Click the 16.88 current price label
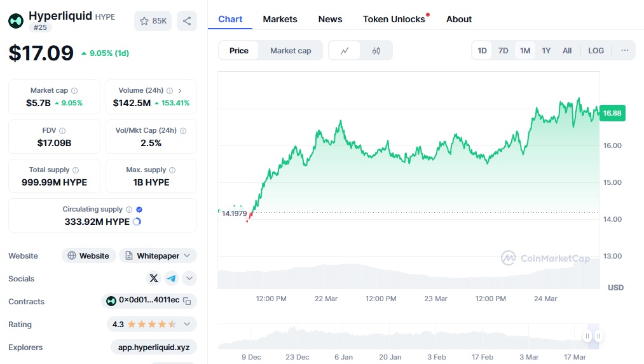Viewport: 644px width, 364px height. (612, 113)
